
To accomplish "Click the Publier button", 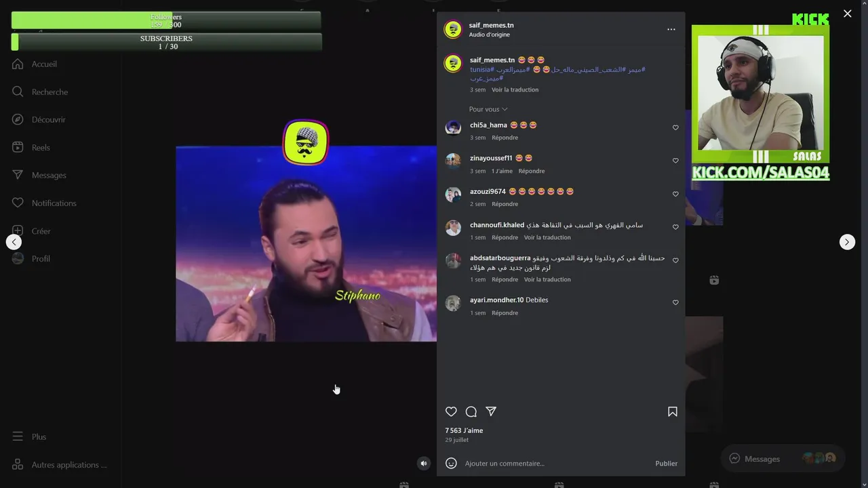I will [666, 464].
